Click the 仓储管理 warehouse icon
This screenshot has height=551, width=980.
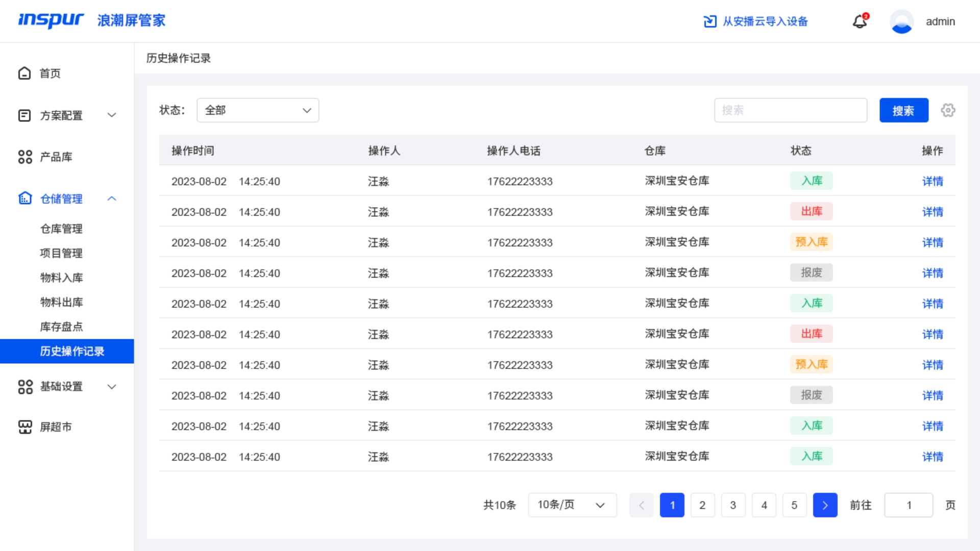point(25,198)
